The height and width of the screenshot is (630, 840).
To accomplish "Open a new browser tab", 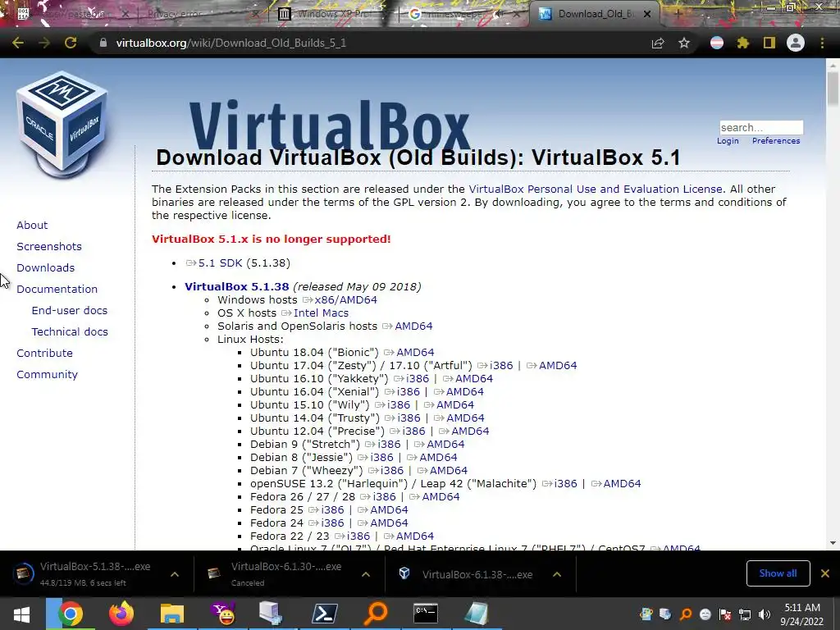I will coord(678,14).
